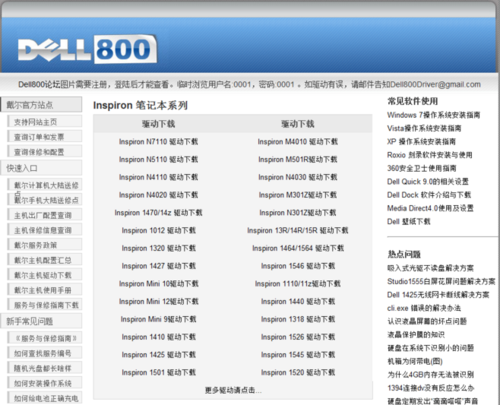Open Inspiron 1520 driver download link
This screenshot has height=405, width=500.
coord(298,372)
